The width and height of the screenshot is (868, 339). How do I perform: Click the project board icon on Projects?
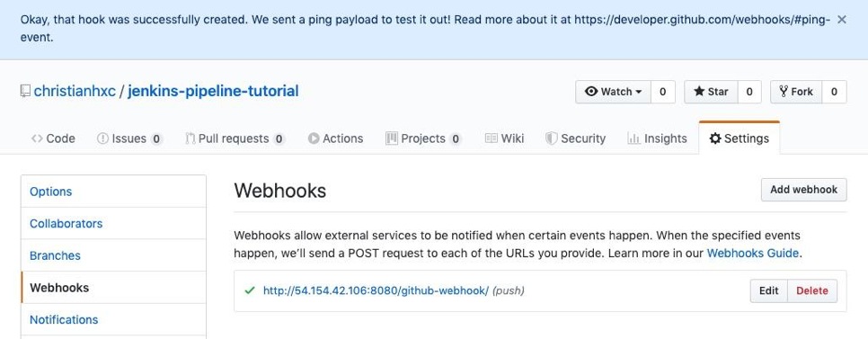click(x=392, y=138)
